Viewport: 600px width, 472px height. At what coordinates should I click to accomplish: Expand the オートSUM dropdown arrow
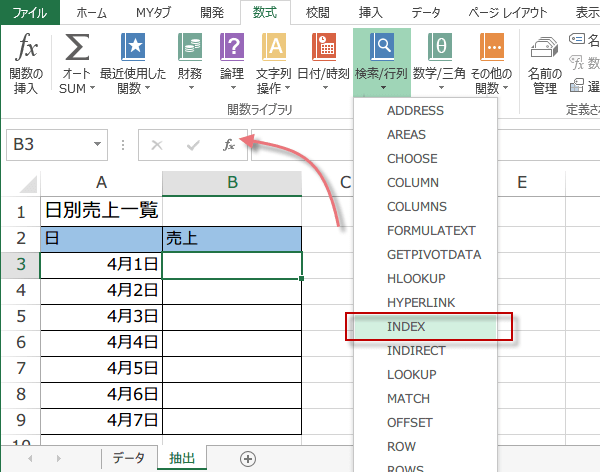92,88
